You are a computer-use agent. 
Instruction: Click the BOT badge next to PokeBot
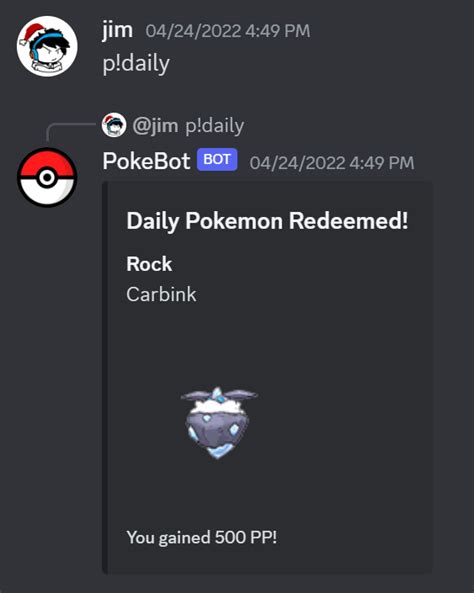point(217,160)
